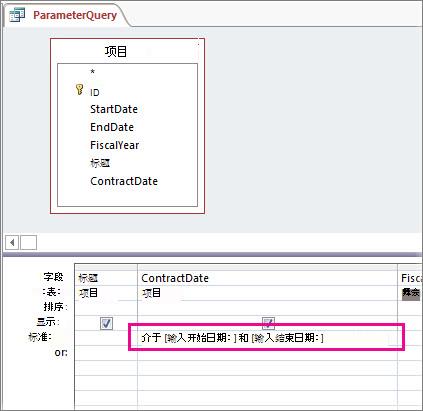
Task: Click the 排序 row label
Action: (x=55, y=307)
